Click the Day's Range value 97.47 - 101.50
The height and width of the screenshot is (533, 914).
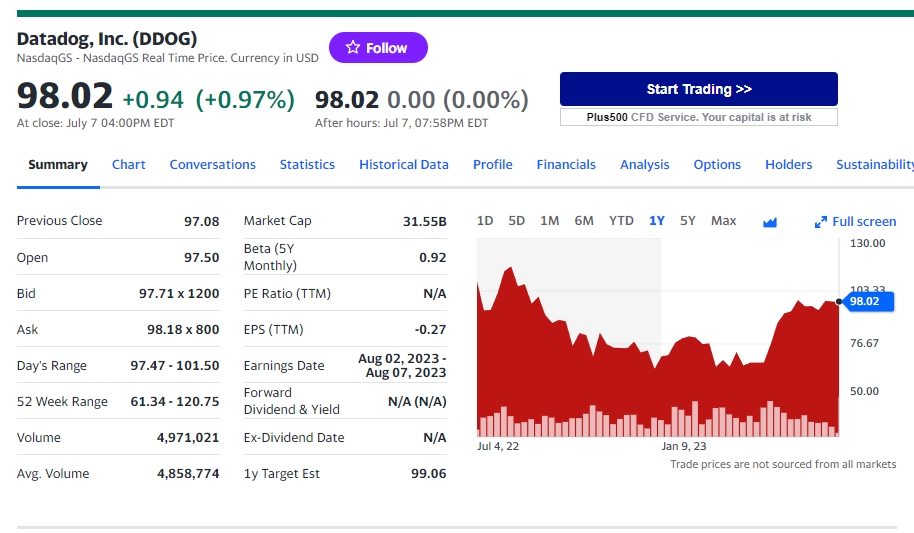(175, 366)
